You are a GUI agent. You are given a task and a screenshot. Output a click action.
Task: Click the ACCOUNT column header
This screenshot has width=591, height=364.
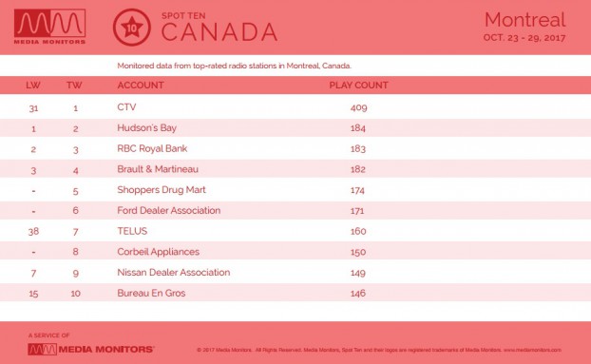click(x=141, y=86)
